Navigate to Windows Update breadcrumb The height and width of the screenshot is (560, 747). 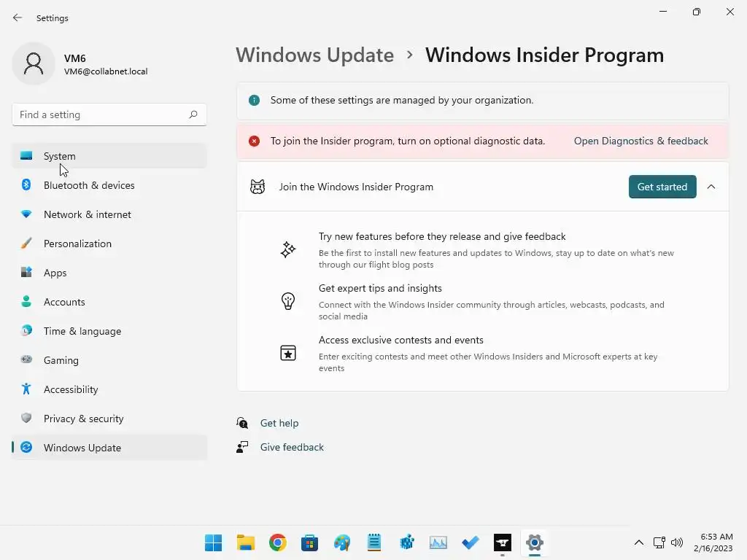click(x=315, y=55)
